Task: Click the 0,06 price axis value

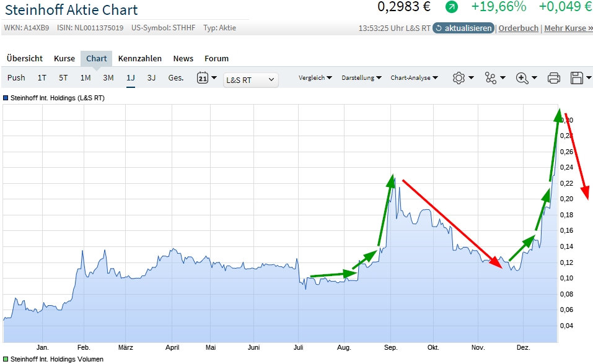Action: [566, 310]
